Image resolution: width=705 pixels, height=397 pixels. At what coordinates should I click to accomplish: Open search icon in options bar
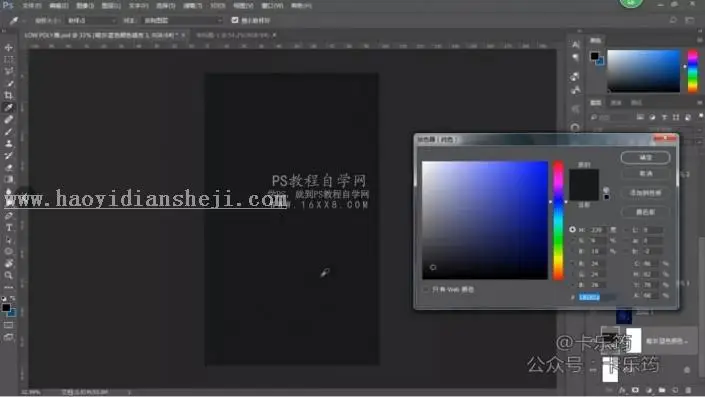[673, 20]
